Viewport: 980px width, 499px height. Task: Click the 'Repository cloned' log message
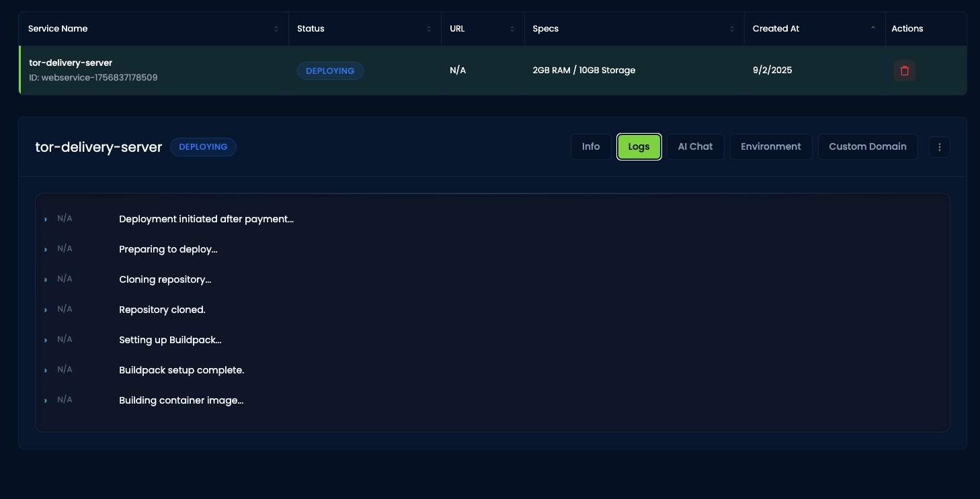(162, 310)
